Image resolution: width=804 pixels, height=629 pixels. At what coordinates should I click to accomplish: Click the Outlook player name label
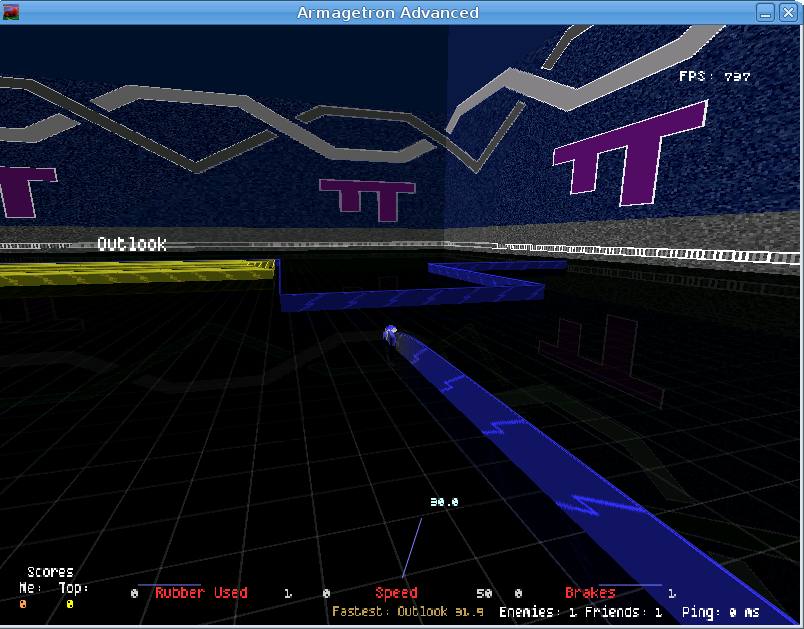(x=132, y=244)
